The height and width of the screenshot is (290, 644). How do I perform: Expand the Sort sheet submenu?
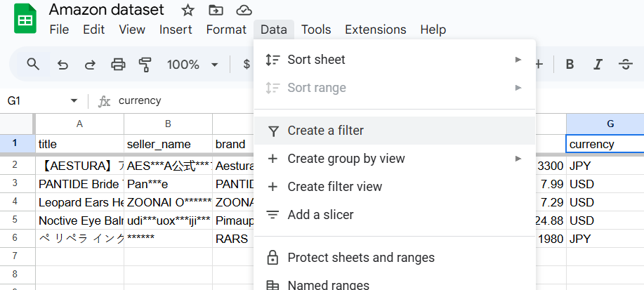click(x=518, y=60)
